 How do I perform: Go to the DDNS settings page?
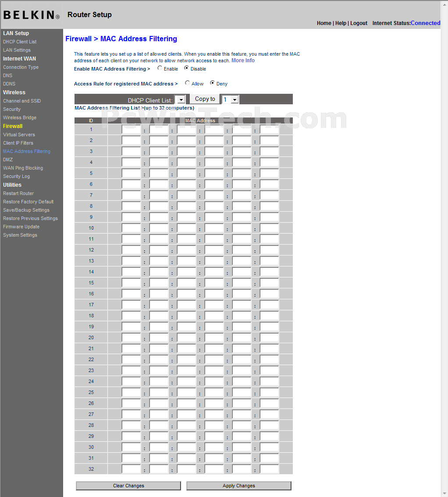(9, 84)
